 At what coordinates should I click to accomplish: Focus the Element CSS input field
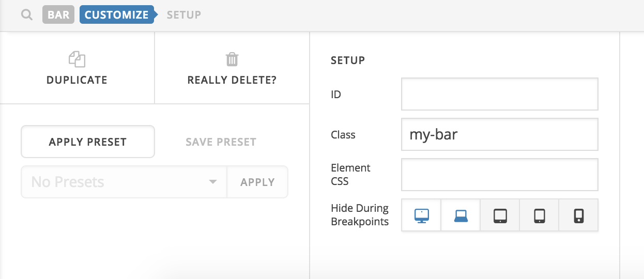(x=499, y=175)
